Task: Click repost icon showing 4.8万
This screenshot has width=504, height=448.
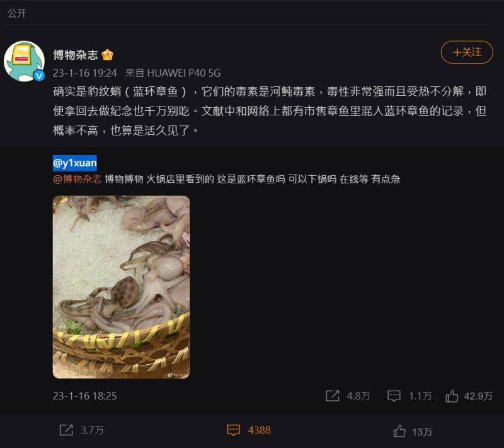Action: tap(333, 396)
